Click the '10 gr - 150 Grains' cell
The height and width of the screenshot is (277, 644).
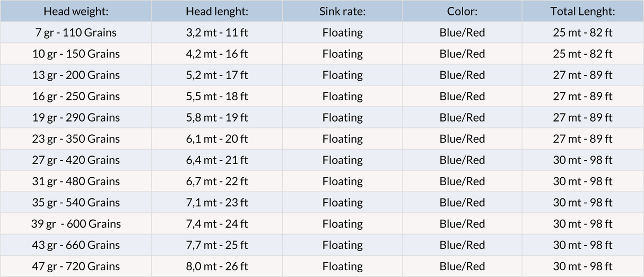coord(76,54)
